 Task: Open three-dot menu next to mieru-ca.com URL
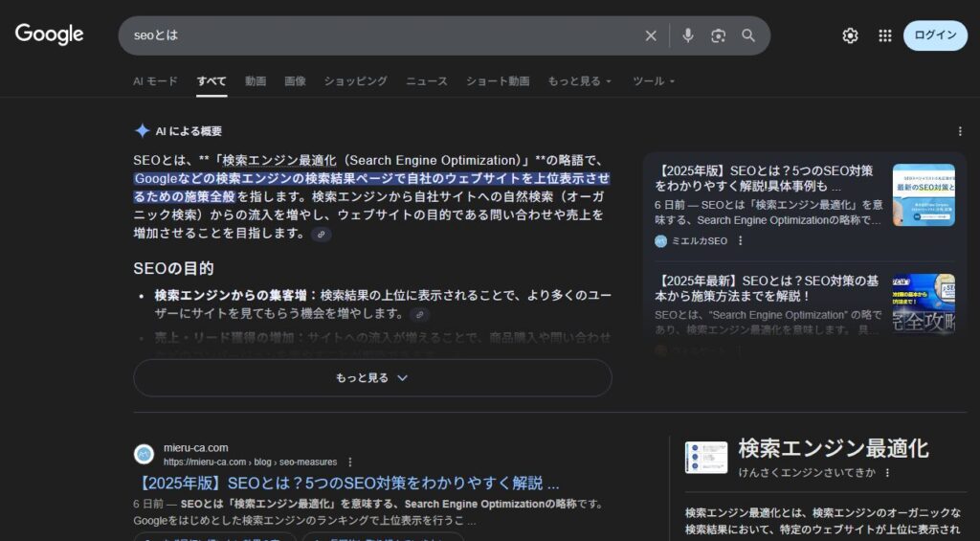coord(350,462)
